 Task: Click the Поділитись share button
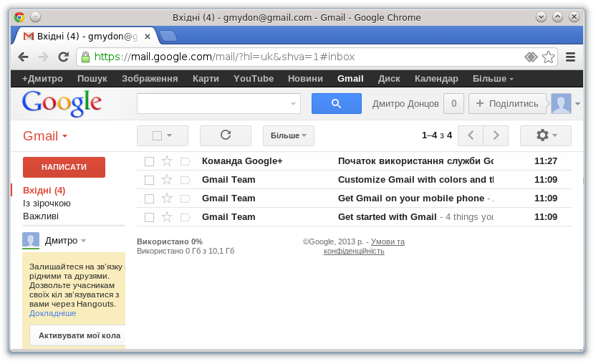point(507,103)
